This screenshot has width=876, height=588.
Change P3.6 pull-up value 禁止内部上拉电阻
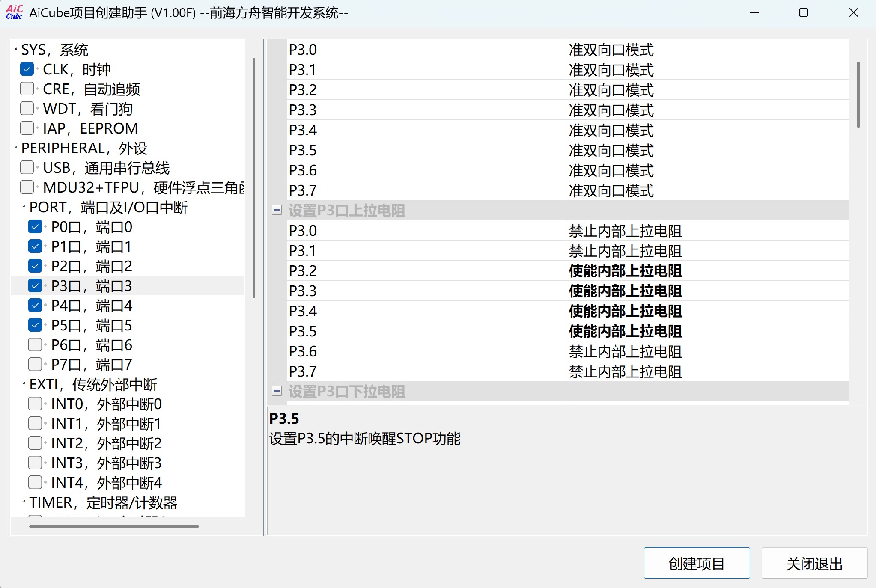tap(708, 351)
